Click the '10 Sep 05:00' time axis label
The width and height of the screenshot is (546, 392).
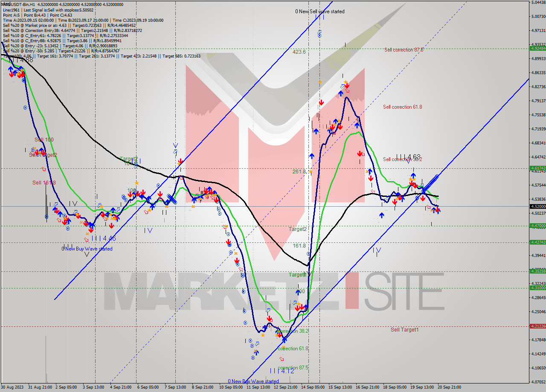[230, 387]
